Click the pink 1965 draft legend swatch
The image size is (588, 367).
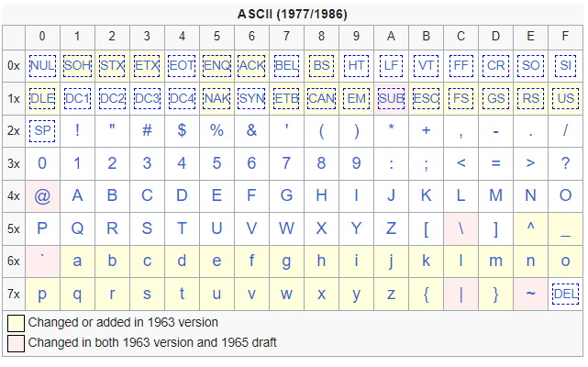[16, 342]
